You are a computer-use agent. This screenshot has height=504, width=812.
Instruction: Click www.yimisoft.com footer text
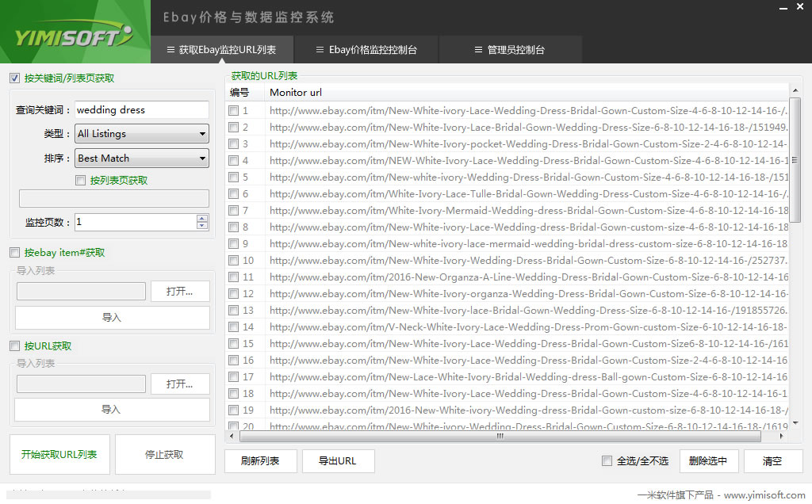[764, 495]
